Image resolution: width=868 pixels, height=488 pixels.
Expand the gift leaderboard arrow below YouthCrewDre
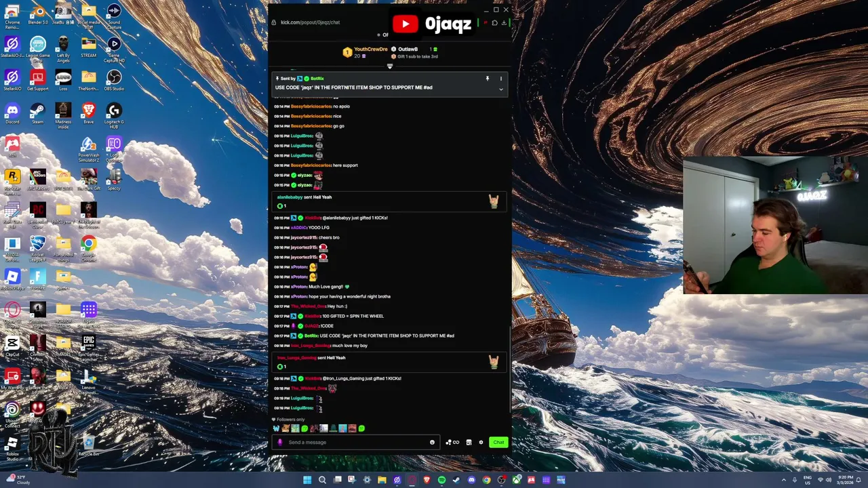(389, 66)
